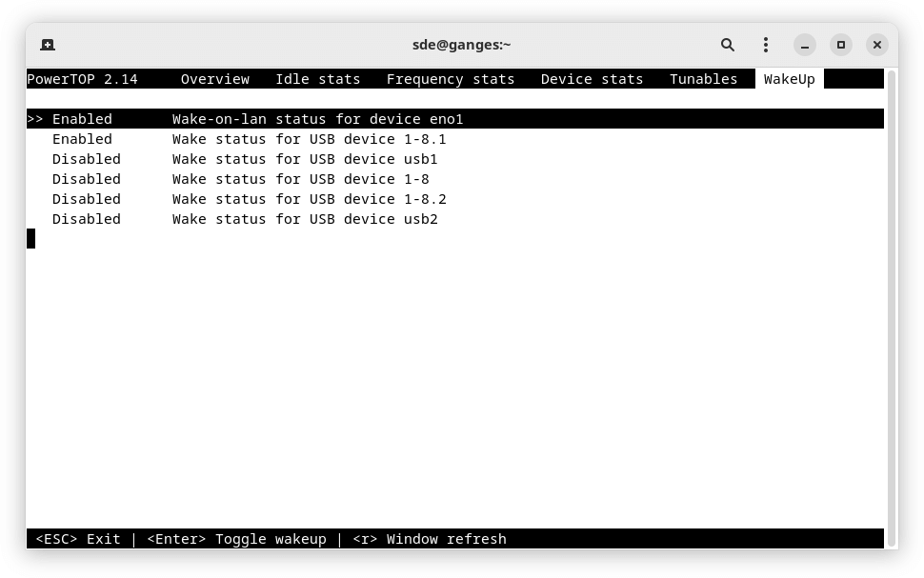
Task: Close the sde@ganges terminal window
Action: (x=877, y=45)
